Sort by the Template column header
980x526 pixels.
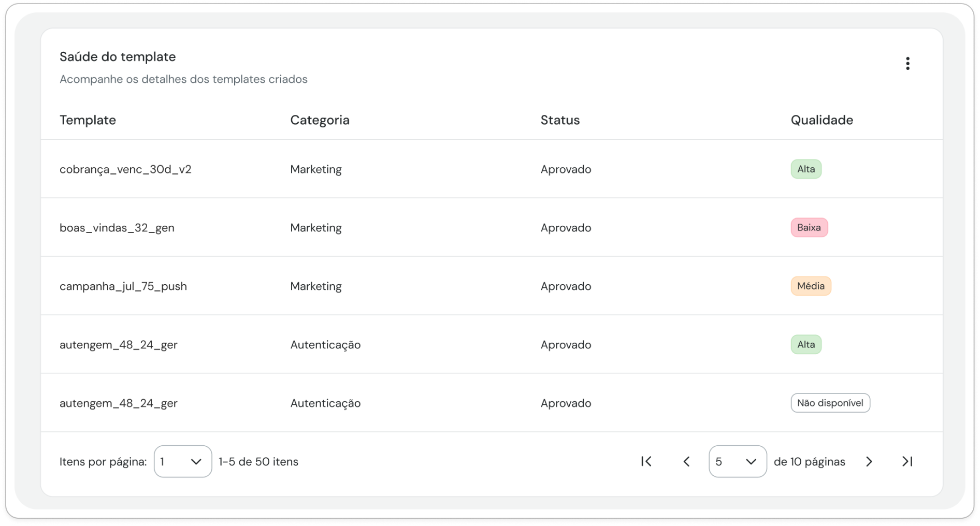pyautogui.click(x=88, y=120)
